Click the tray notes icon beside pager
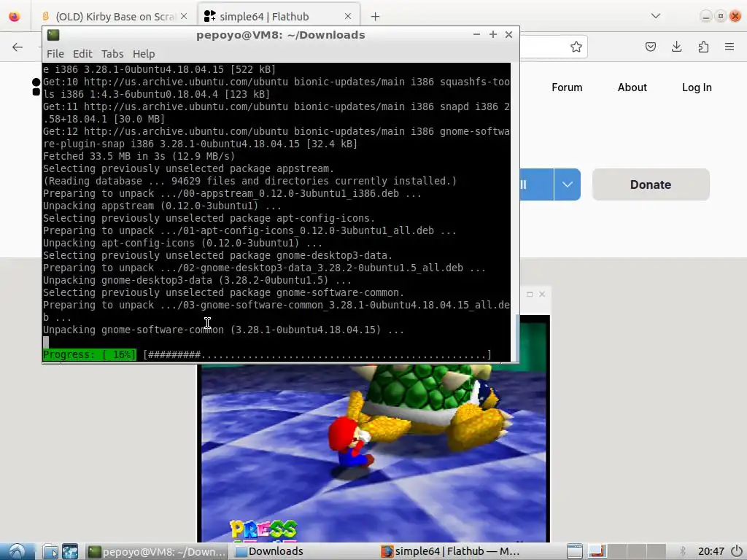Screen dimensions: 747x560 click(x=597, y=551)
